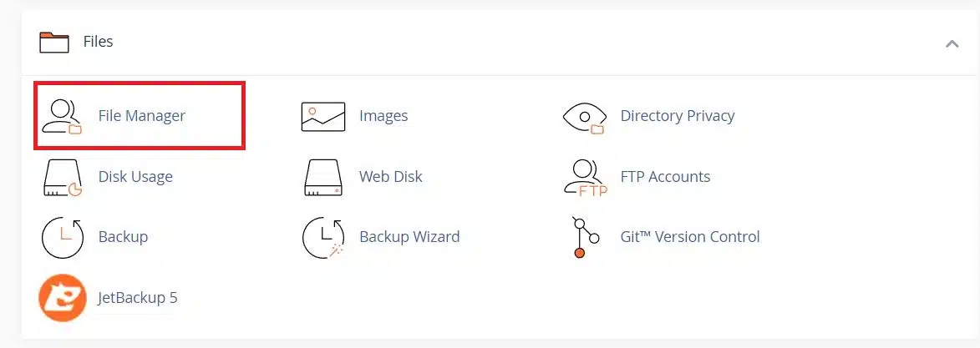This screenshot has width=980, height=348.
Task: Open the JetBackup 5 text link
Action: (x=138, y=297)
